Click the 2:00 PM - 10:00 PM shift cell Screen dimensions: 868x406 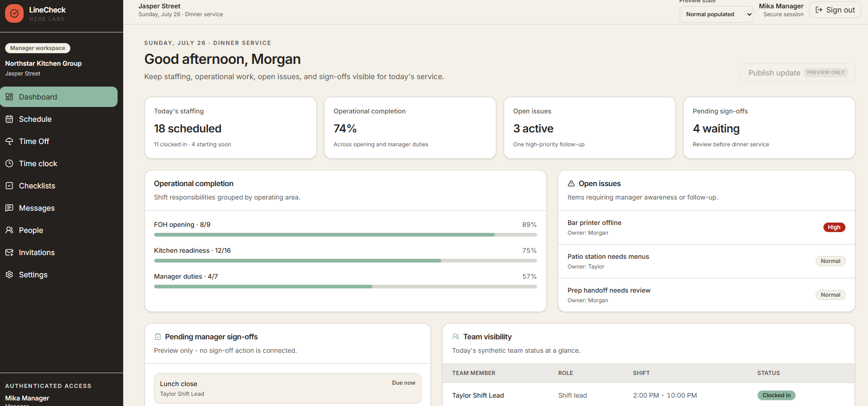[x=665, y=395]
